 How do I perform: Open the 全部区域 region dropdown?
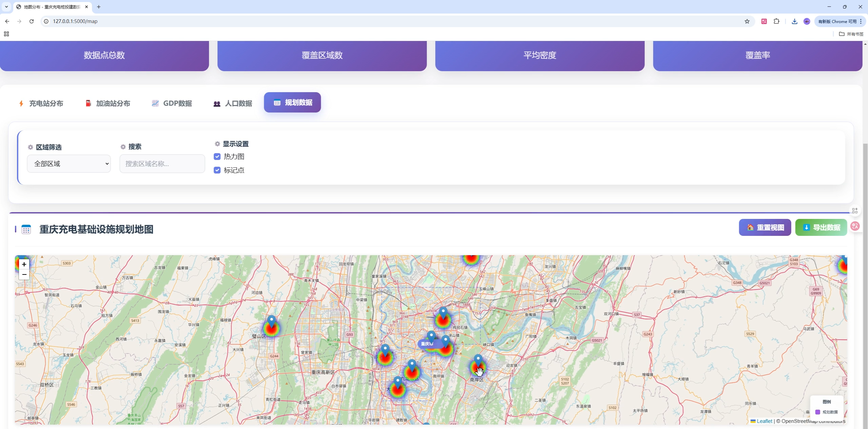(69, 164)
